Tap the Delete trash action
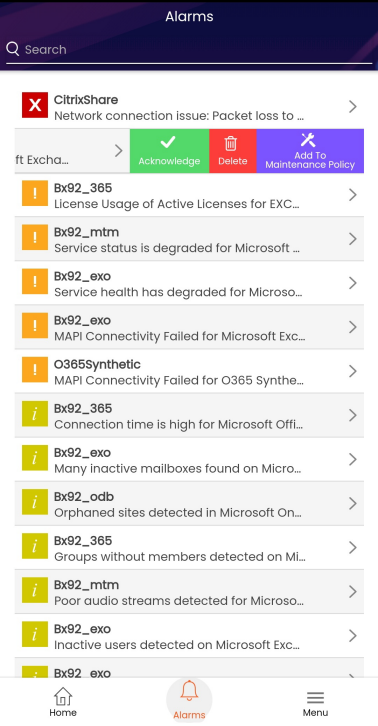This screenshot has width=378, height=726. (x=233, y=151)
